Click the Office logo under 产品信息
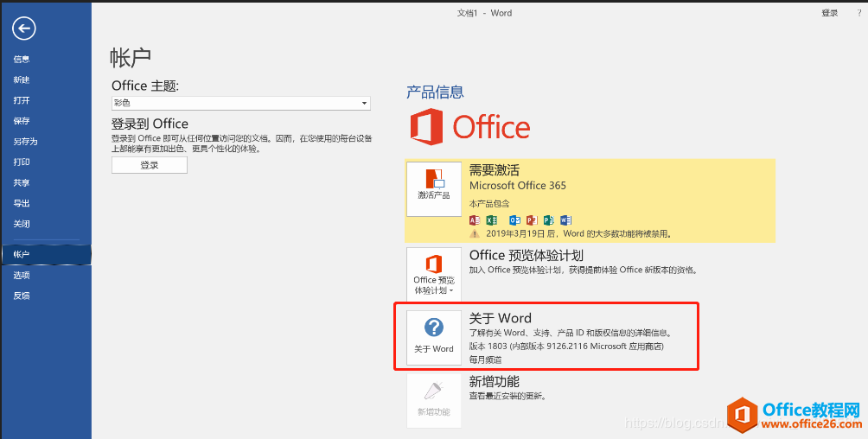868x439 pixels. click(470, 127)
